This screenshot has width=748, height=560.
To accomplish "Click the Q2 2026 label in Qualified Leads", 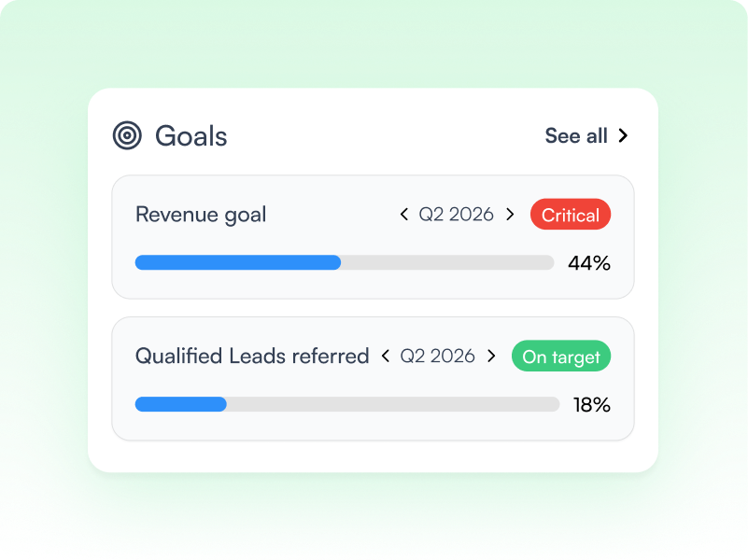I will point(437,356).
